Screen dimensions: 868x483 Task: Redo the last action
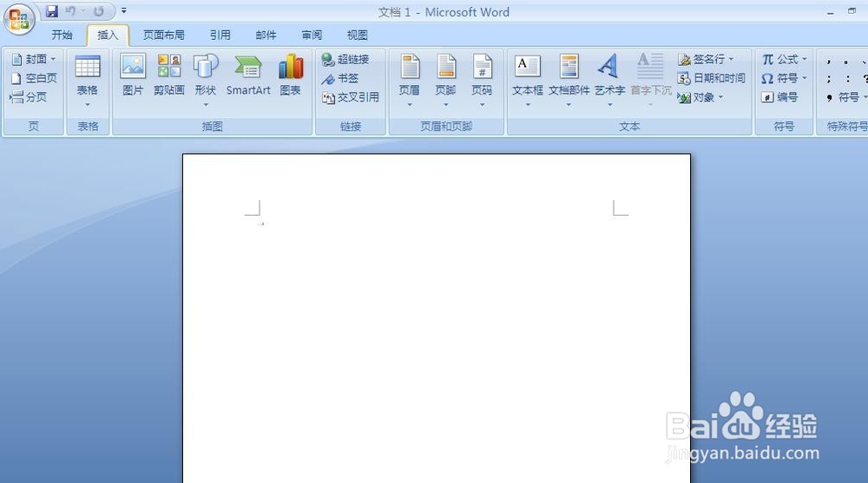pos(99,11)
